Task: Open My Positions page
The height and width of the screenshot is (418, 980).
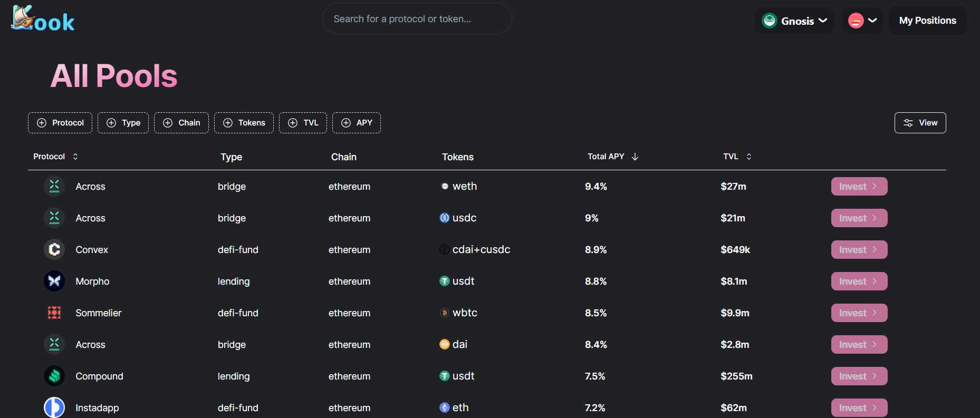Action: click(927, 21)
